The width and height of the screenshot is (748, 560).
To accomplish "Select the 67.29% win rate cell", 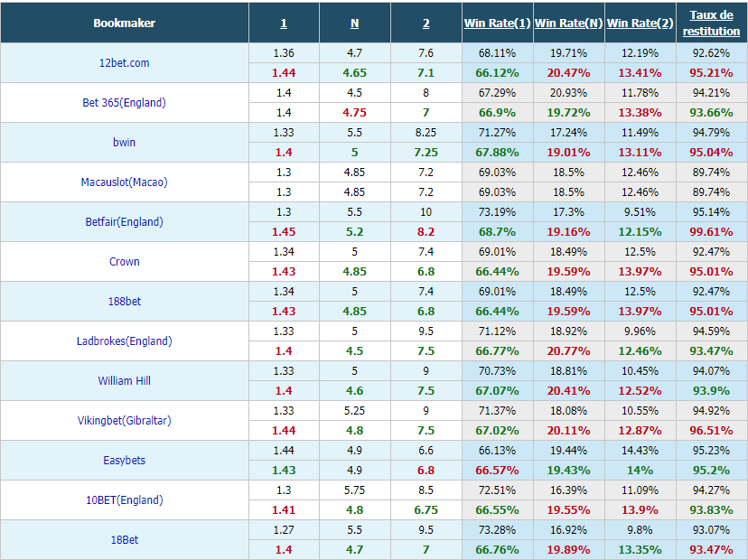I will point(497,92).
